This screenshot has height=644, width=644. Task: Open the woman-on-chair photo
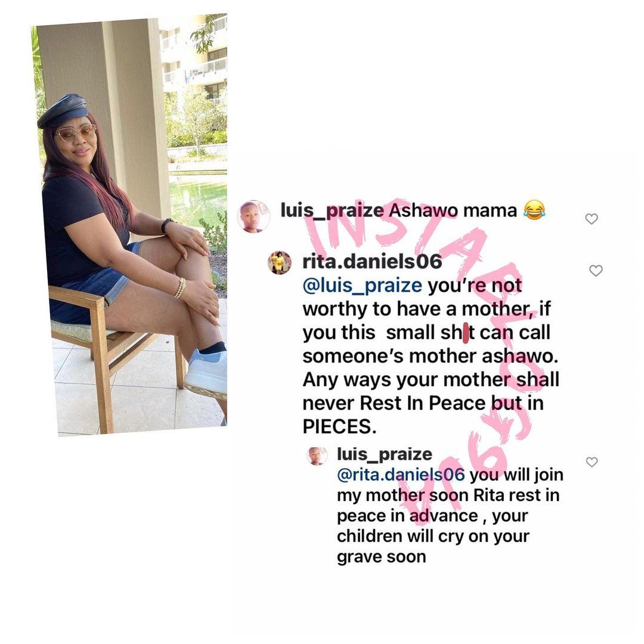pos(129,225)
